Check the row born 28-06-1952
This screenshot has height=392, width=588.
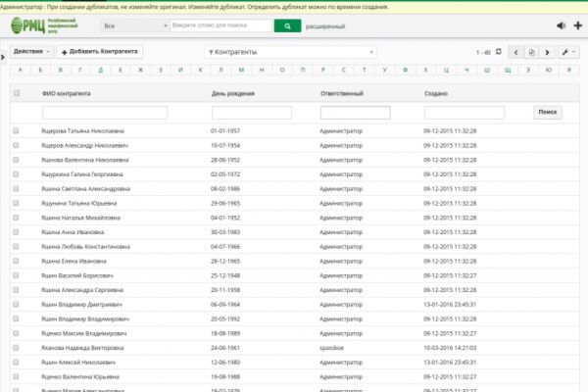click(x=16, y=160)
